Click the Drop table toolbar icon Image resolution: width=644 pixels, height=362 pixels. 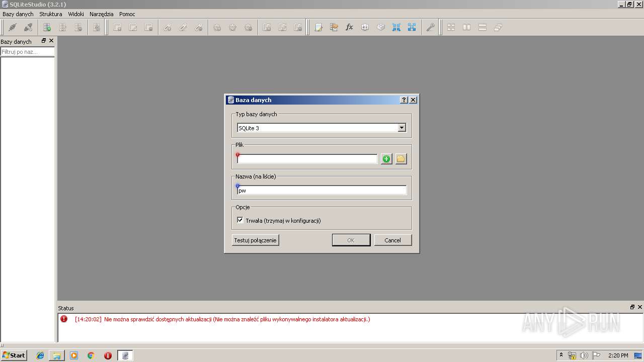[148, 28]
